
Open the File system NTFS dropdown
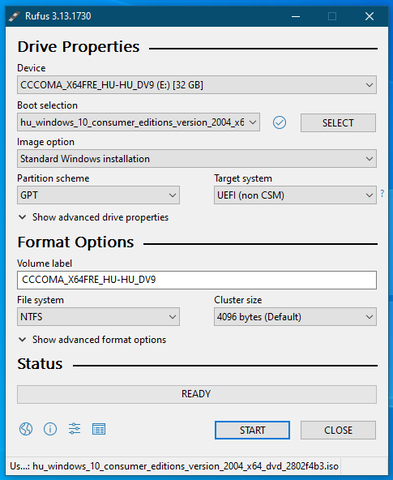[x=98, y=317]
